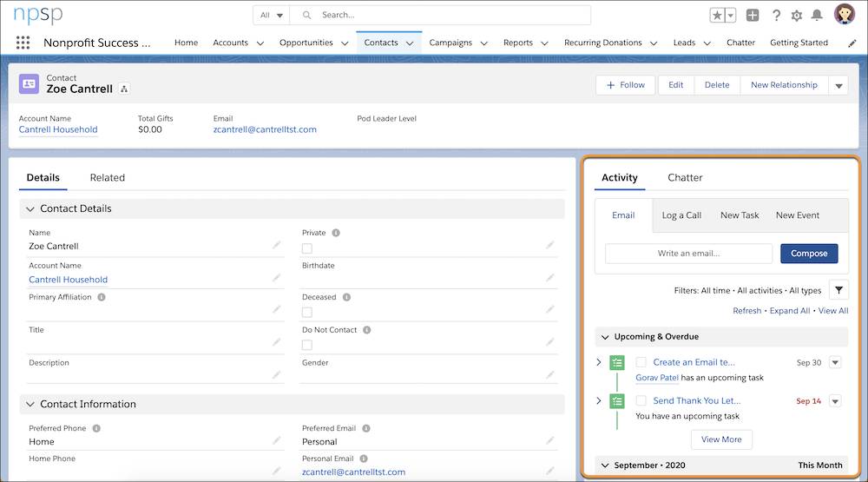The image size is (868, 482).
Task: Select the Log a Call tab
Action: (681, 215)
